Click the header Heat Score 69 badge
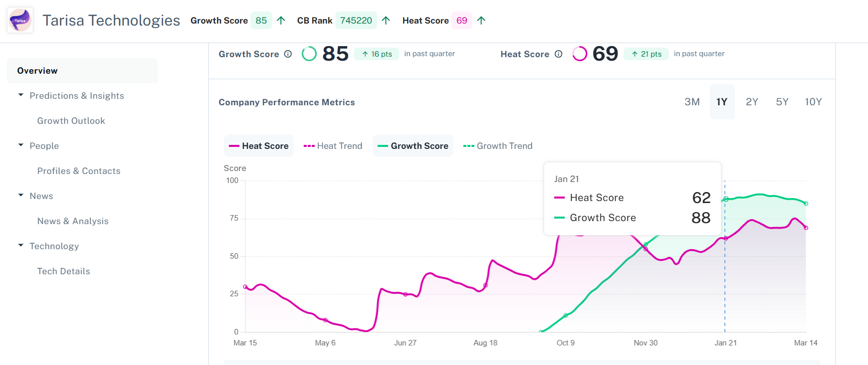The width and height of the screenshot is (868, 365). (462, 21)
